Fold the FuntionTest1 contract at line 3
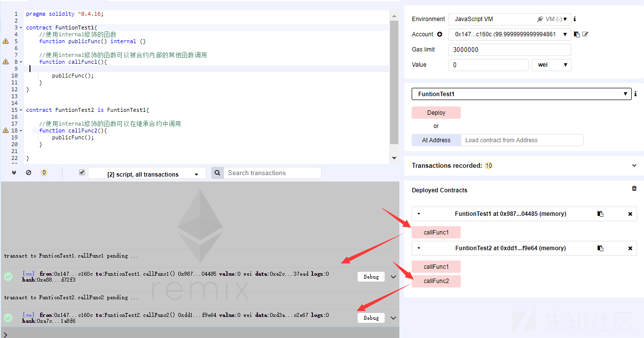This screenshot has height=338, width=644. 21,27
